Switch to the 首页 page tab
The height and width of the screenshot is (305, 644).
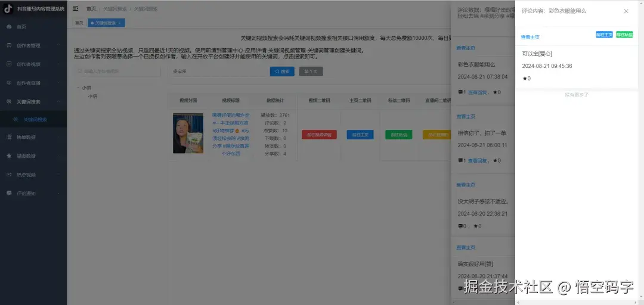click(x=79, y=23)
